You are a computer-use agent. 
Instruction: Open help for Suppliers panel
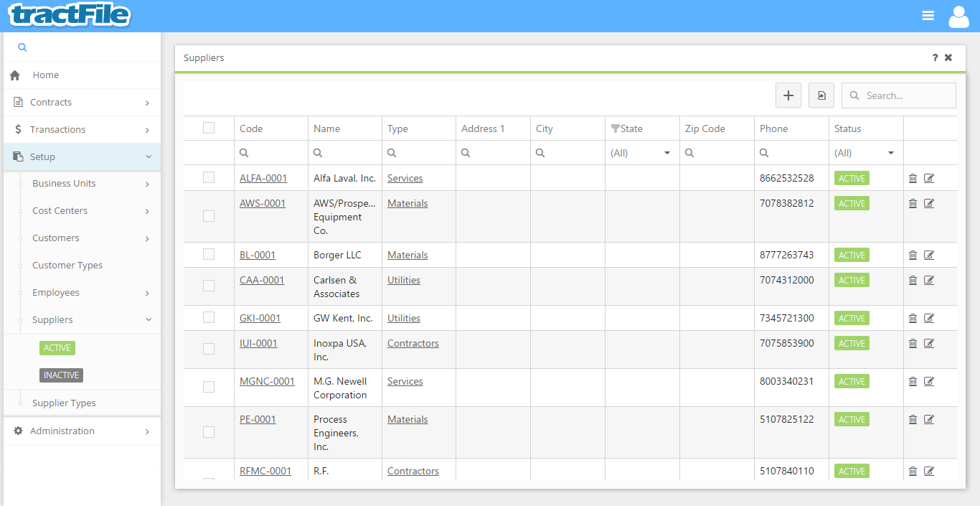click(x=935, y=57)
